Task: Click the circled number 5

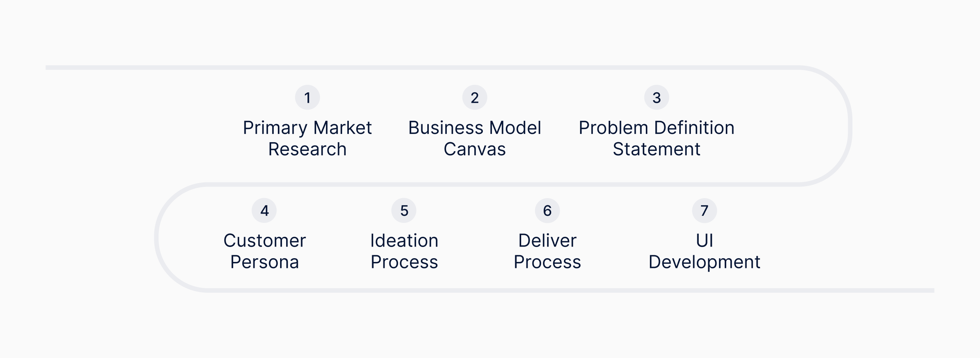Action: [404, 211]
